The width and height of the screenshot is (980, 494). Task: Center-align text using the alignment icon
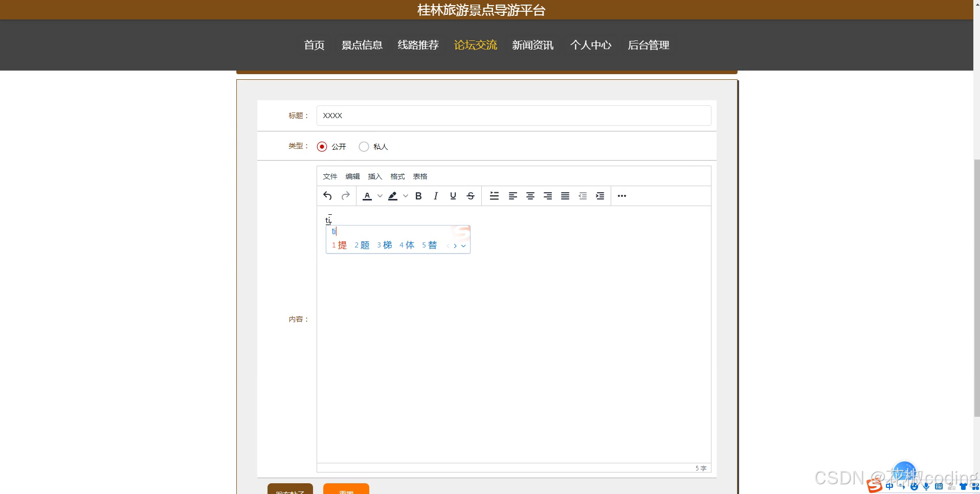(530, 196)
